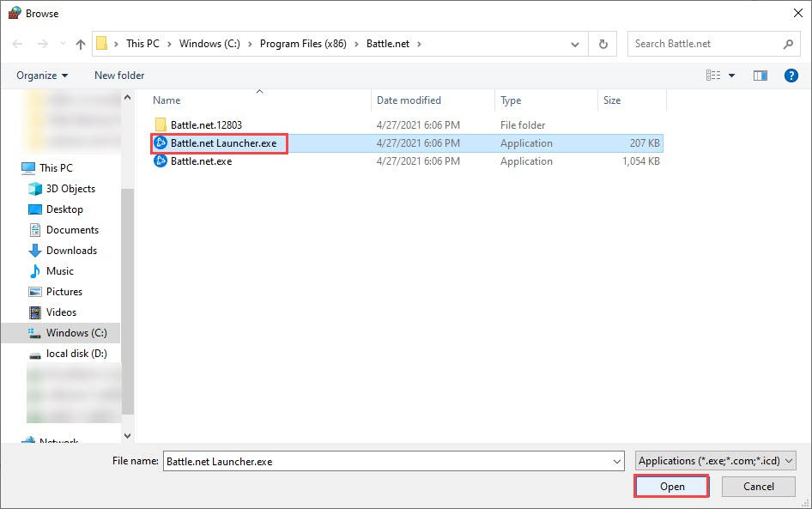Open Documents in navigation pane

[72, 230]
